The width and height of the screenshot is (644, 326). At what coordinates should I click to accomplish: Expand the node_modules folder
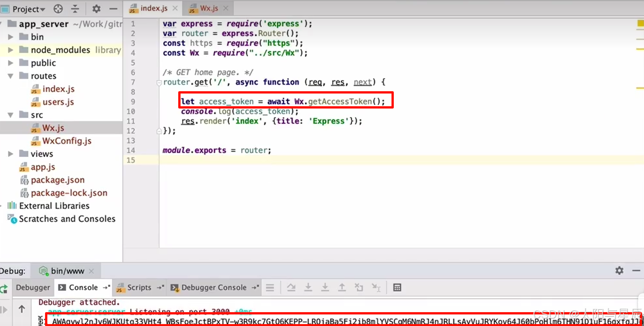(x=10, y=50)
